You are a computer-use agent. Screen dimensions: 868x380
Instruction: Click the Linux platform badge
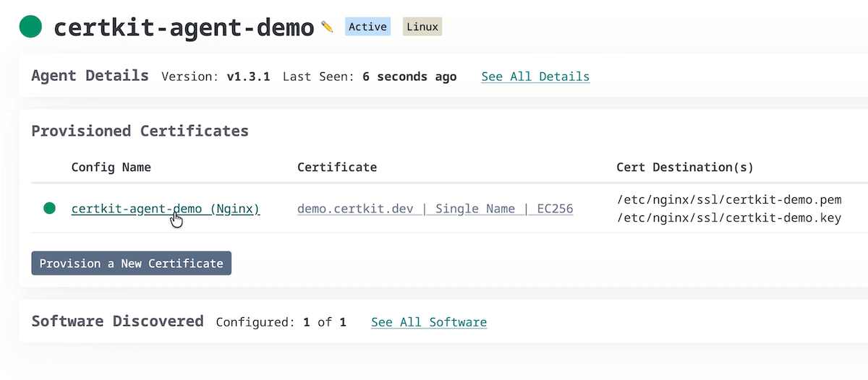tap(422, 27)
